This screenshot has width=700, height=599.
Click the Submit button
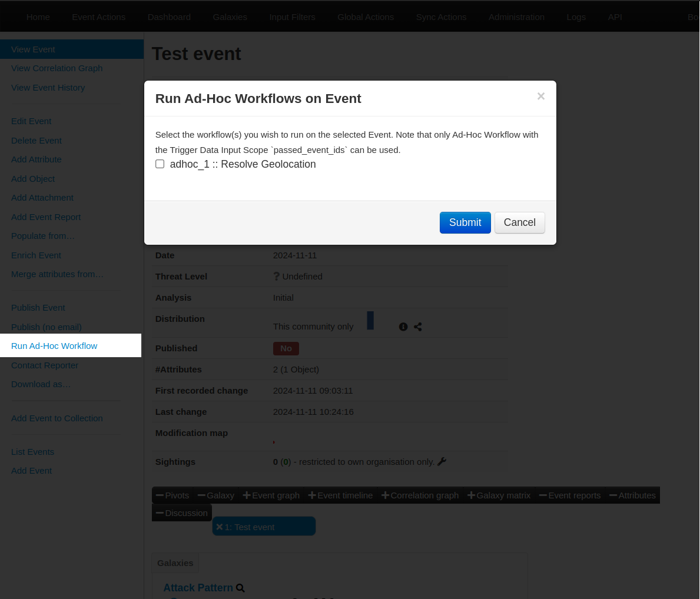point(465,222)
